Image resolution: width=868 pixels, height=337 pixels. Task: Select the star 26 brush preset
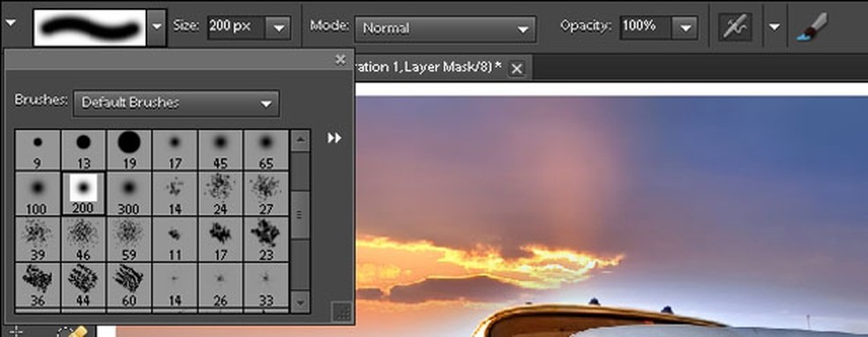coord(221,284)
